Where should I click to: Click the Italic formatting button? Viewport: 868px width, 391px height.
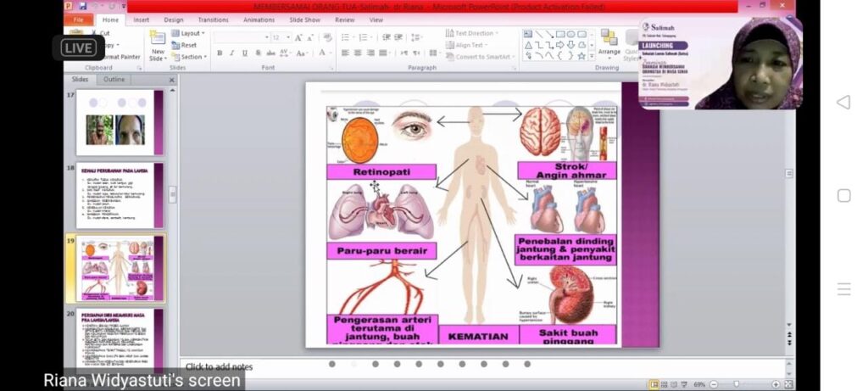tap(231, 53)
